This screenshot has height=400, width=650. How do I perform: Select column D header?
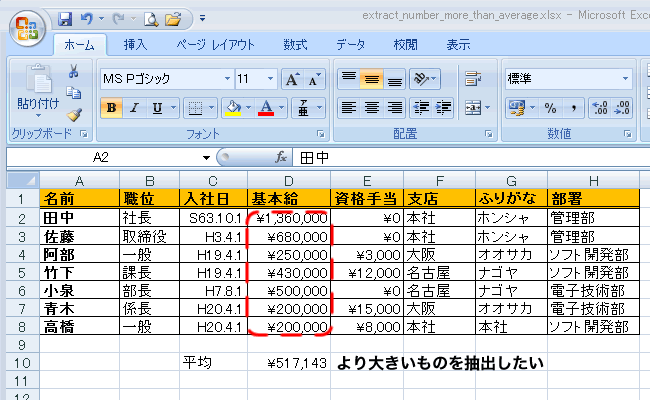289,181
